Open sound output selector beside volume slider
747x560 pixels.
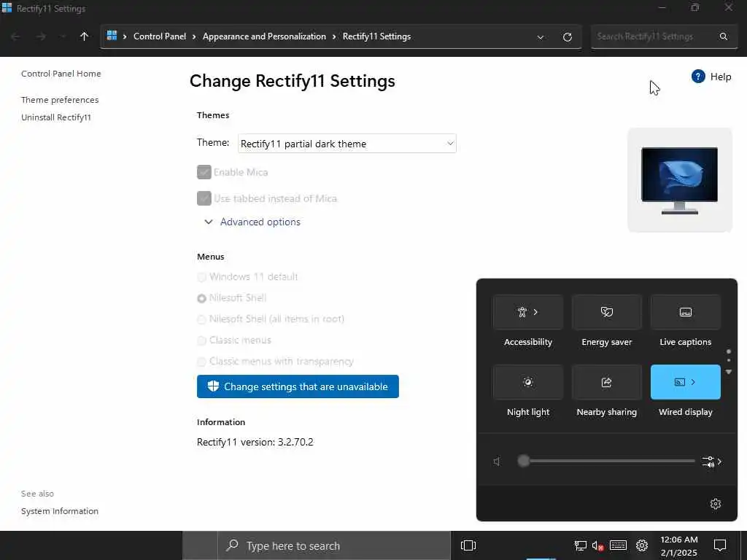pyautogui.click(x=712, y=462)
